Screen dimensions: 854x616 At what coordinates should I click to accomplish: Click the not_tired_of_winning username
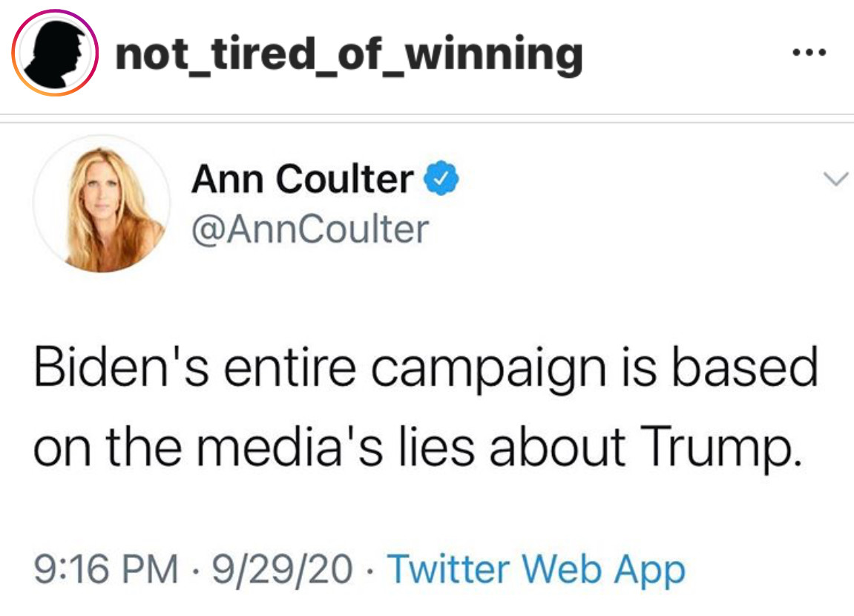pos(349,54)
